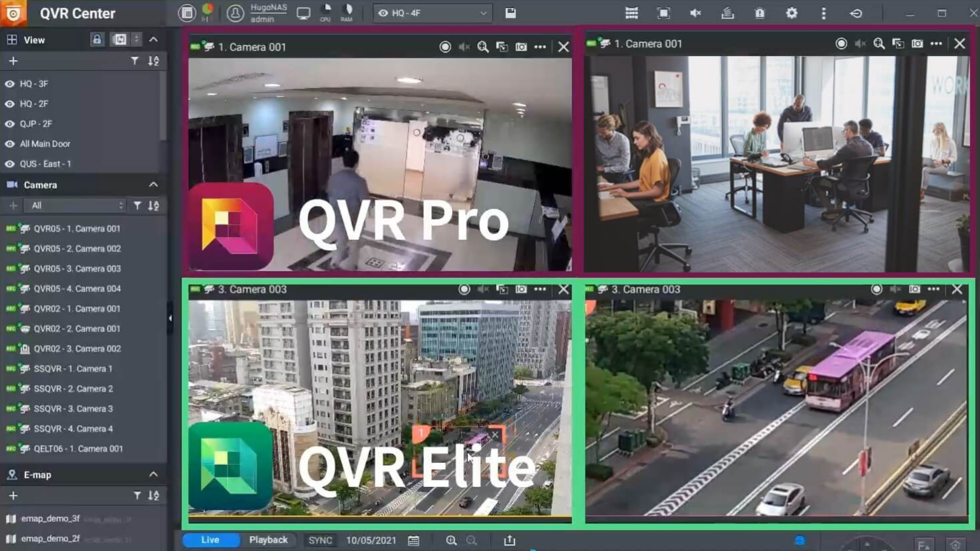
Task: Open View panel mode stepper
Action: click(x=136, y=39)
